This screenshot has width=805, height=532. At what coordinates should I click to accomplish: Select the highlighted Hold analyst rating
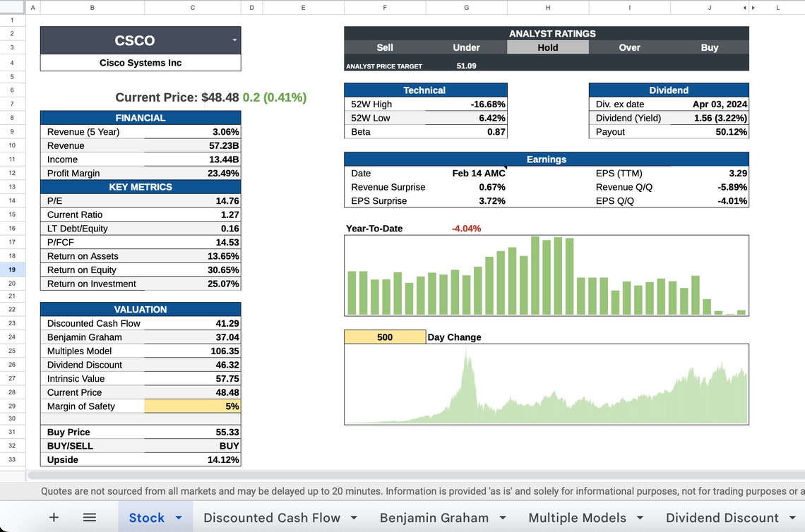547,47
